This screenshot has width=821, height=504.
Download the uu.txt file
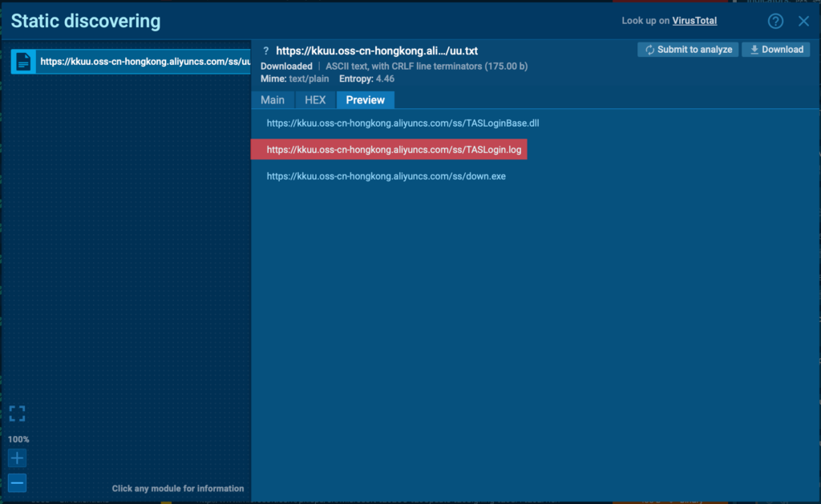pyautogui.click(x=775, y=50)
